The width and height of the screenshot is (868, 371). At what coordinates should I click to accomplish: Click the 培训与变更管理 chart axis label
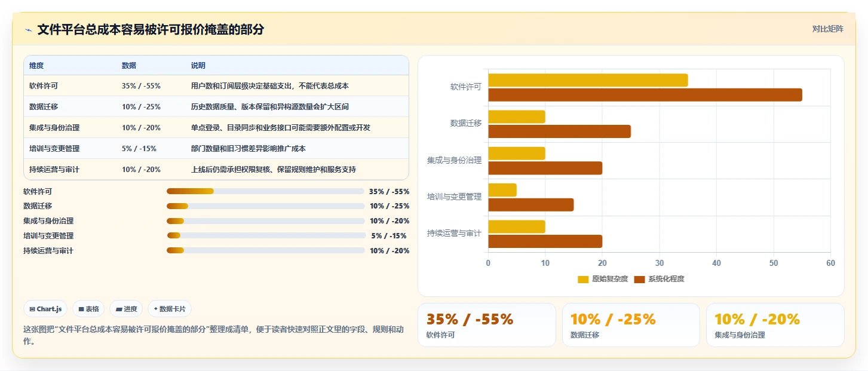(454, 197)
